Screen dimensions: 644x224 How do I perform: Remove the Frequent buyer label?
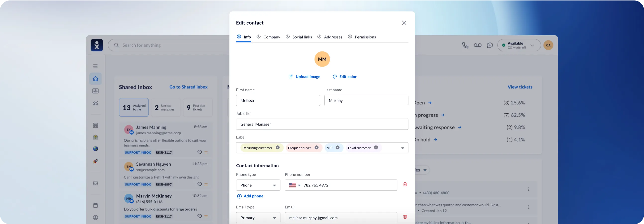(x=317, y=148)
